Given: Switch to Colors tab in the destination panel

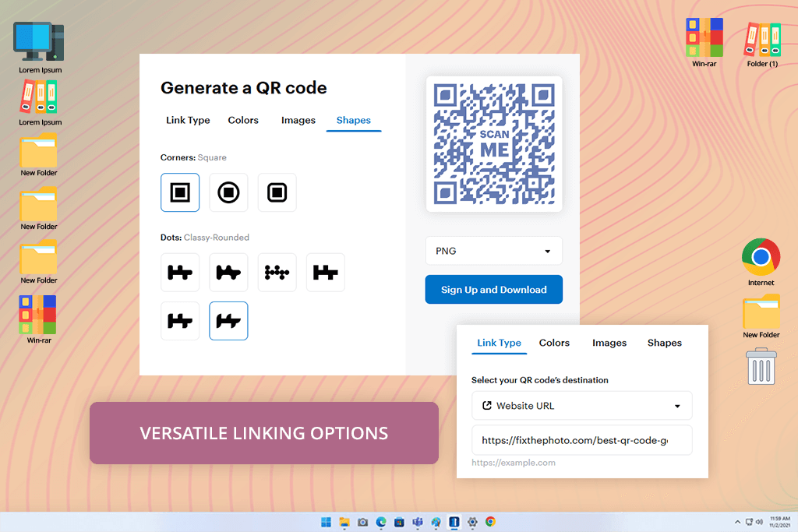Looking at the screenshot, I should pos(554,343).
